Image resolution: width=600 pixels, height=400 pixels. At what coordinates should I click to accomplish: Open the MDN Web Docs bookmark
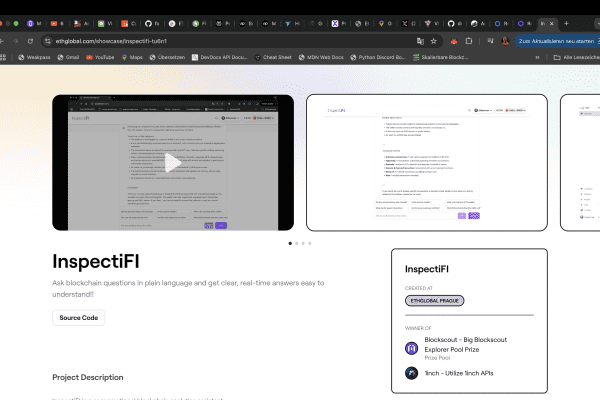pos(321,57)
